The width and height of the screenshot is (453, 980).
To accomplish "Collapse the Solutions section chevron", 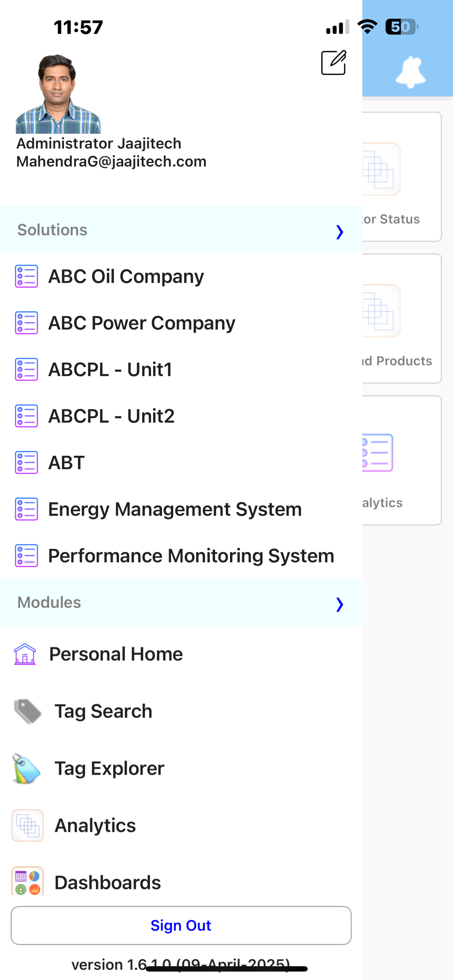I will click(340, 231).
